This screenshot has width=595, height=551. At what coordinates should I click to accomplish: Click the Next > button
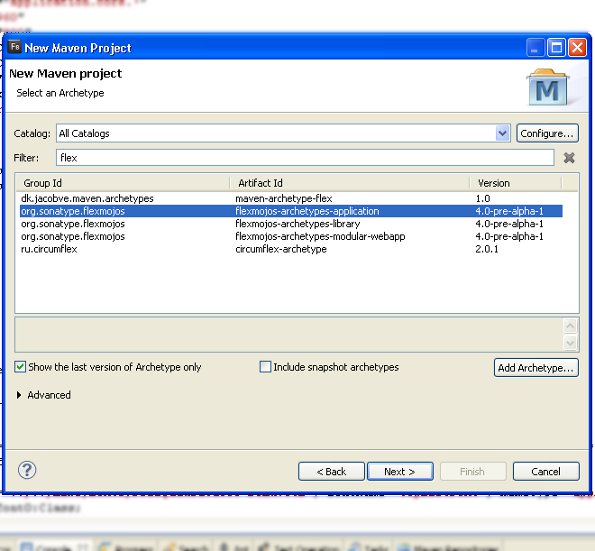(x=400, y=471)
